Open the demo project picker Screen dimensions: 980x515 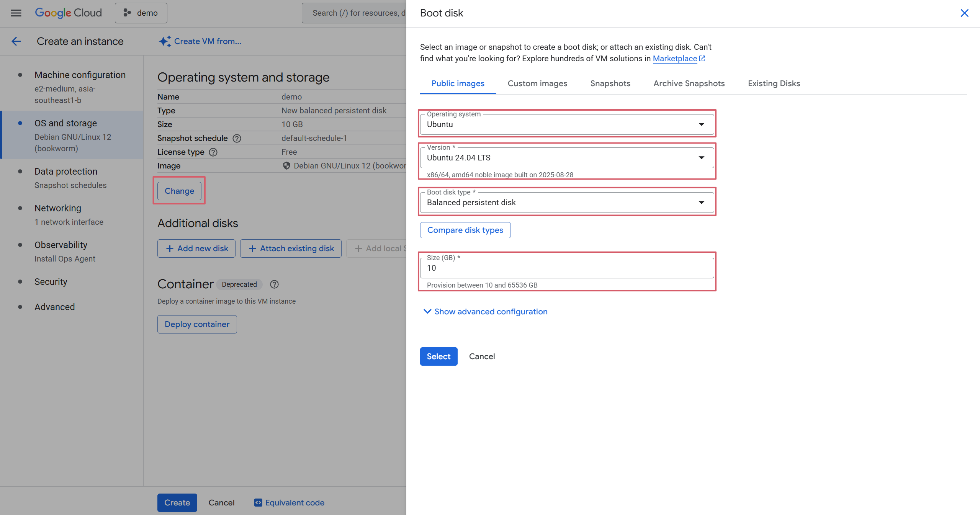(x=141, y=13)
